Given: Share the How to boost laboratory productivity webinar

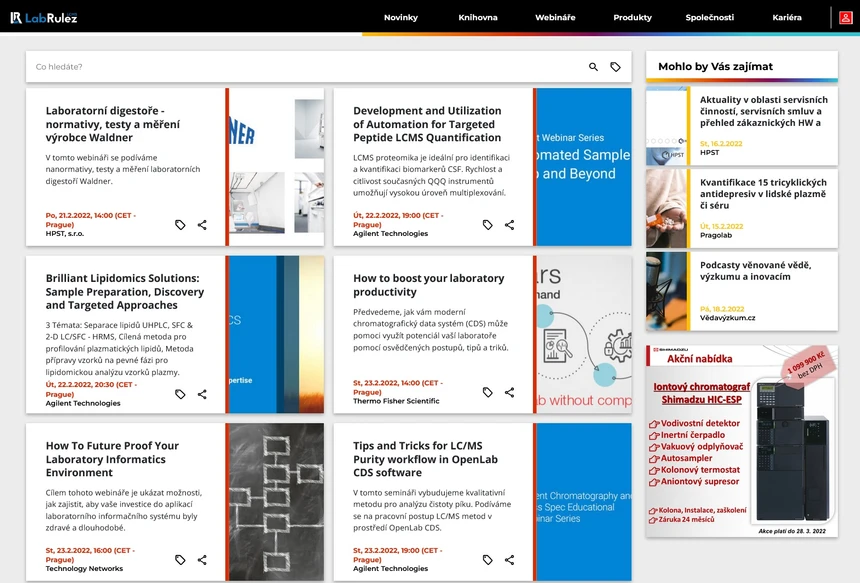Looking at the screenshot, I should [x=510, y=392].
